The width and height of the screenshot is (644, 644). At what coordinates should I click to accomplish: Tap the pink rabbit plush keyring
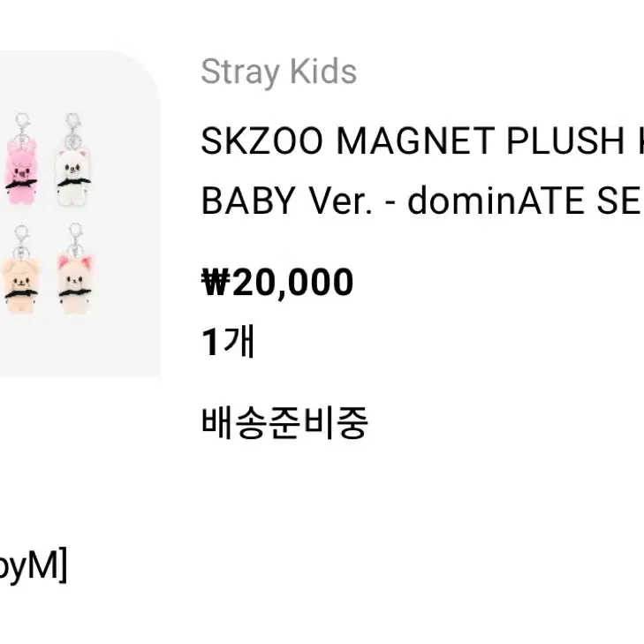tap(20, 171)
